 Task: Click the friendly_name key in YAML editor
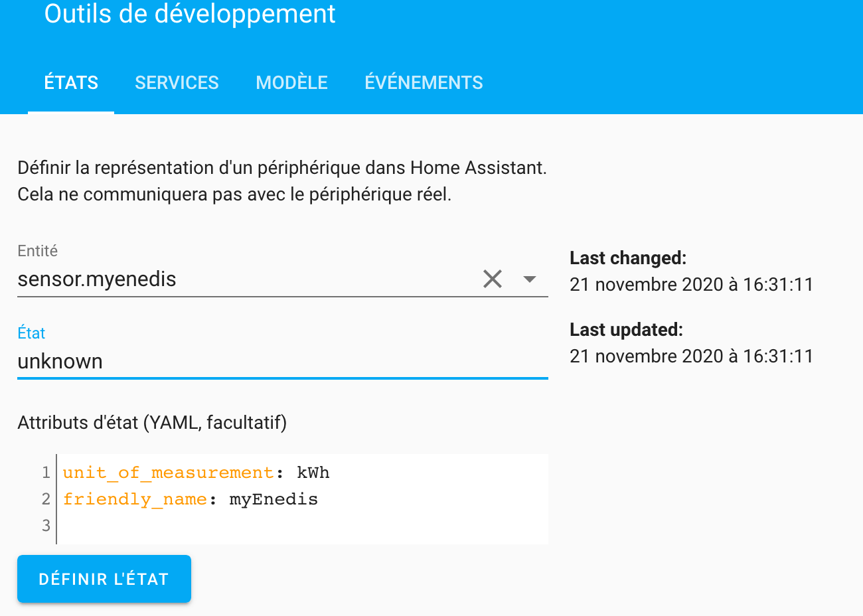click(x=135, y=499)
